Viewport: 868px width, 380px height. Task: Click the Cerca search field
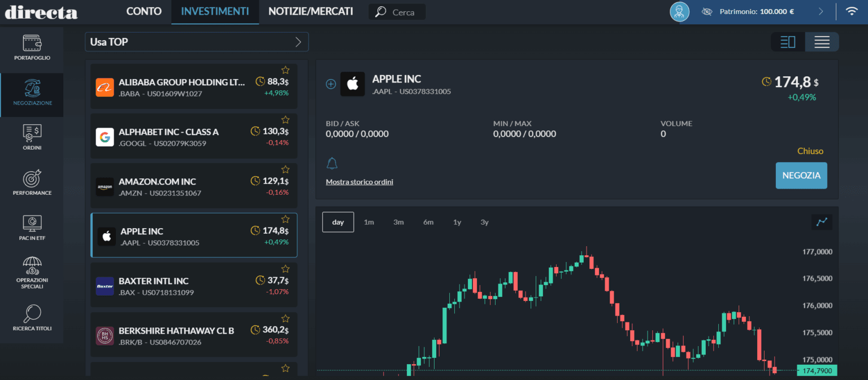pyautogui.click(x=402, y=12)
